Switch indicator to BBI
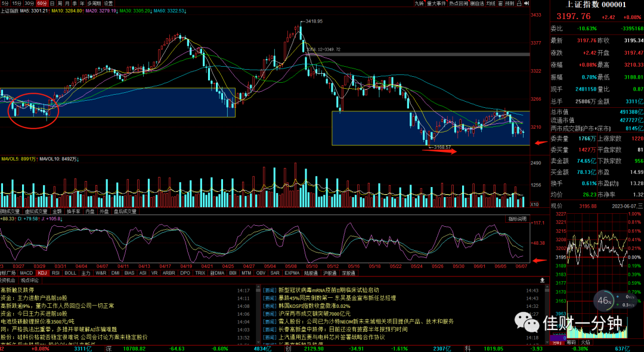The height and width of the screenshot is (352, 644). [x=233, y=273]
